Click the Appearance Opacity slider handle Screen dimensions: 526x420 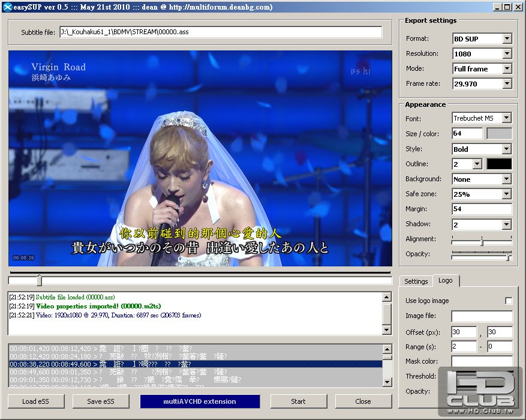point(509,257)
